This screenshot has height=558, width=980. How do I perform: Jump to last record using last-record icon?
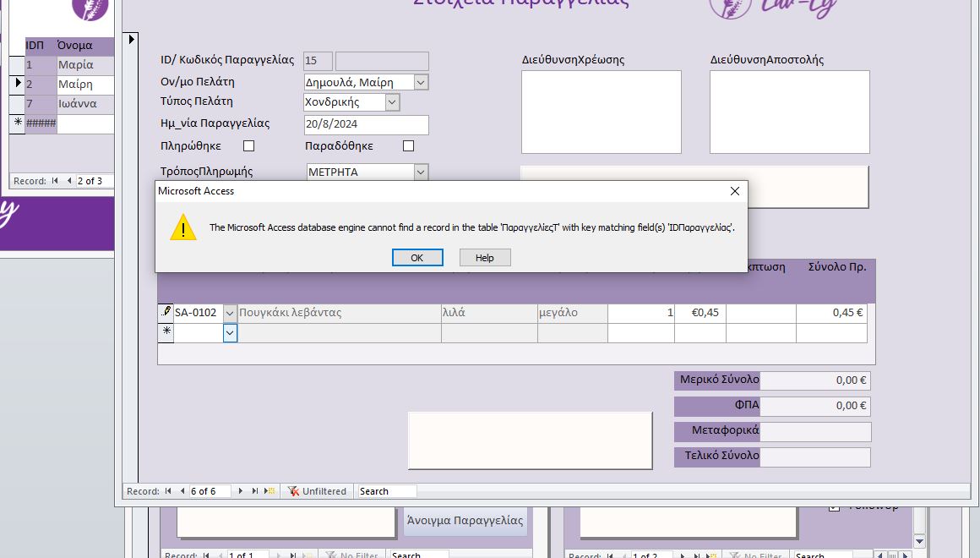(255, 490)
